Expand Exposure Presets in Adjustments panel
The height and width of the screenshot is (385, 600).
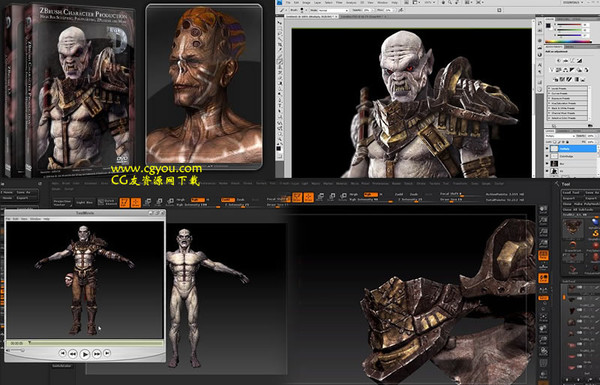[x=567, y=98]
